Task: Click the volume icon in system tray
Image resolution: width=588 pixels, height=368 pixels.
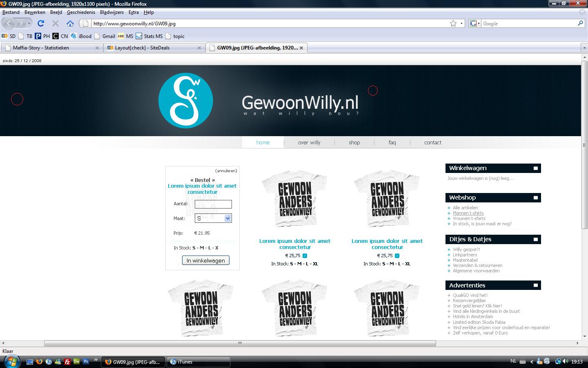Action: 566,361
